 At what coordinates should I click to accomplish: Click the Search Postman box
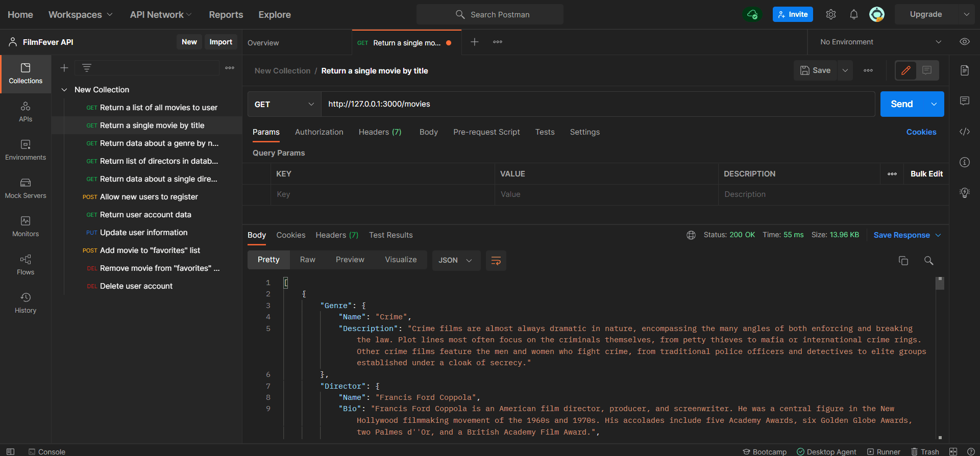click(490, 14)
